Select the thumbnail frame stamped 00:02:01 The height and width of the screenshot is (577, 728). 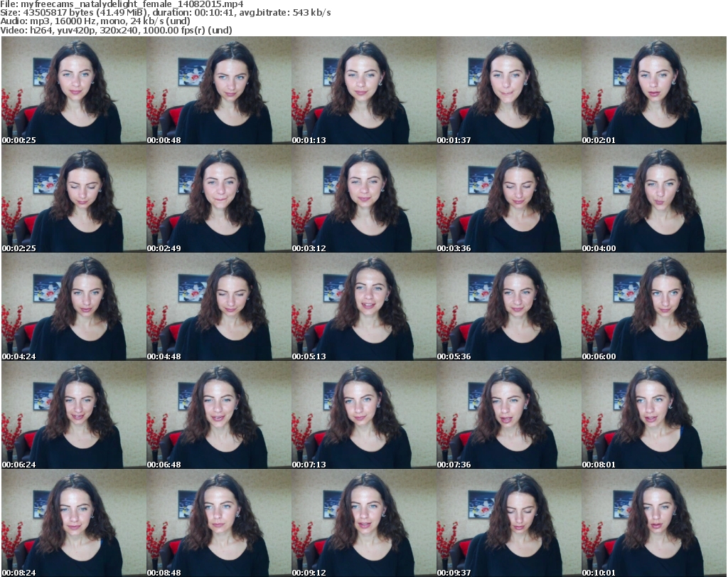click(x=654, y=90)
